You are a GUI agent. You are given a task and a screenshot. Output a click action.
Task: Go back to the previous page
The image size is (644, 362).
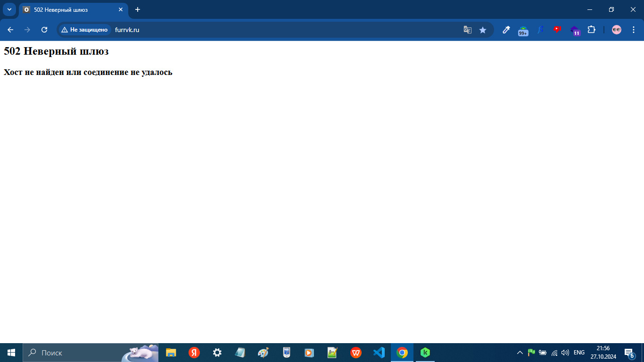10,30
